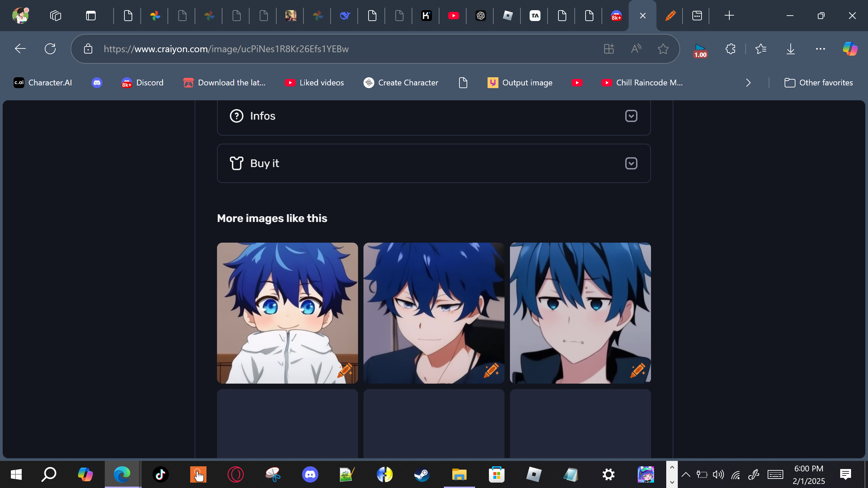Open Copilot sidebar icon

coord(850,49)
